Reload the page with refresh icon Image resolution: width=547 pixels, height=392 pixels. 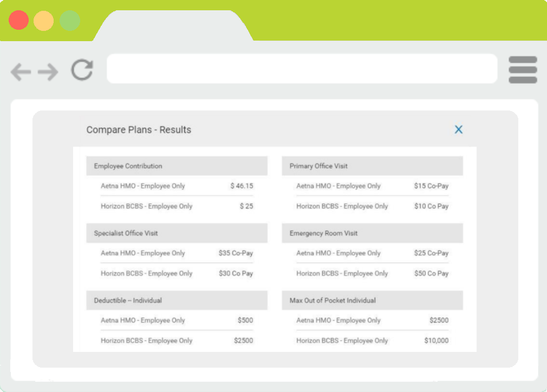[x=82, y=70]
